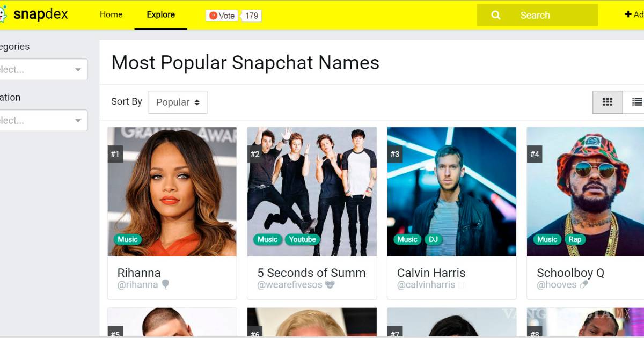Image resolution: width=644 pixels, height=338 pixels.
Task: Click emoji icon next to @rihanna
Action: pos(165,284)
